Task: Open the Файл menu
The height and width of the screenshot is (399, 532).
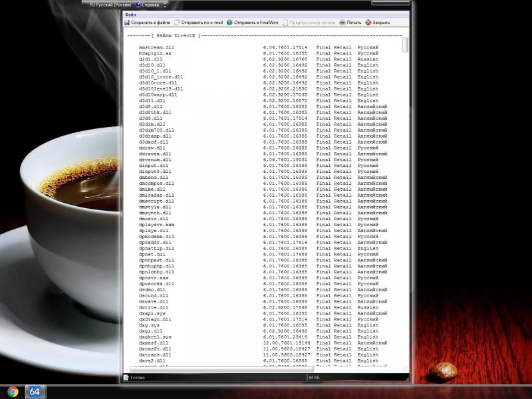Action: coord(130,15)
